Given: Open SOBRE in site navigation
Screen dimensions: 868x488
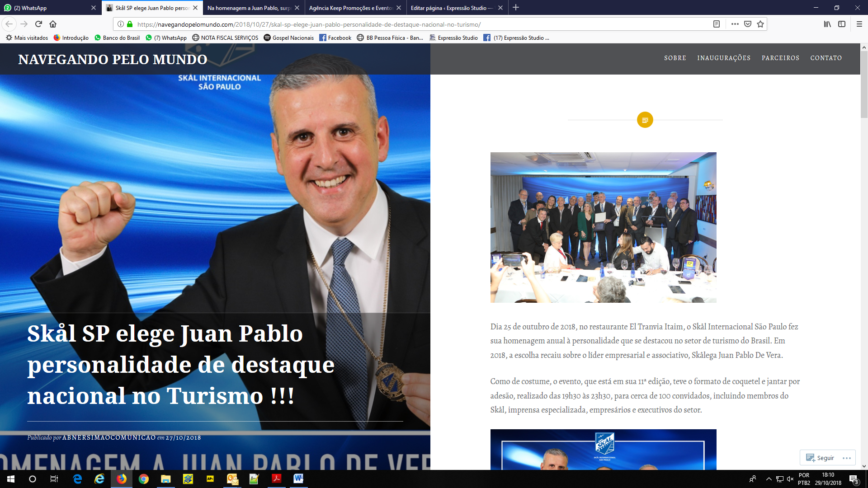Looking at the screenshot, I should 675,58.
